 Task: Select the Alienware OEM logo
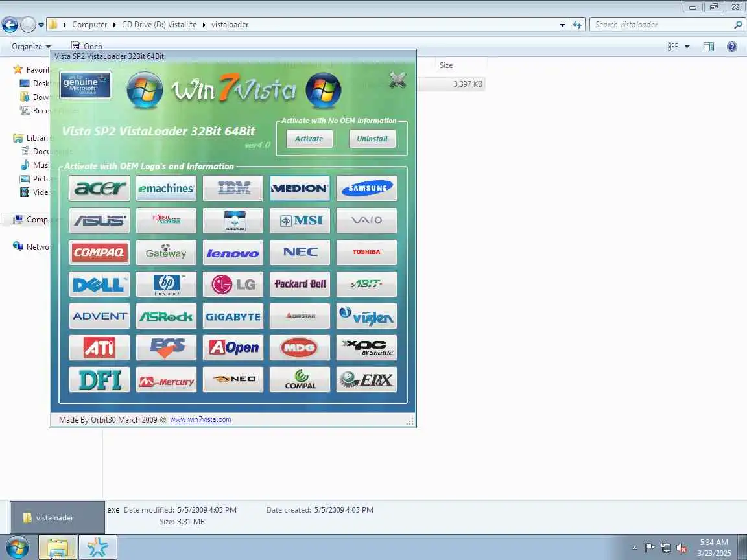point(233,220)
